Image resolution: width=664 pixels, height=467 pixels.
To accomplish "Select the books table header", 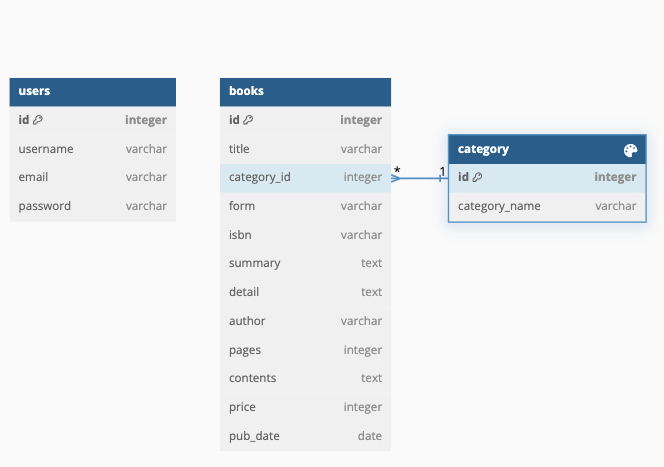I will (305, 91).
